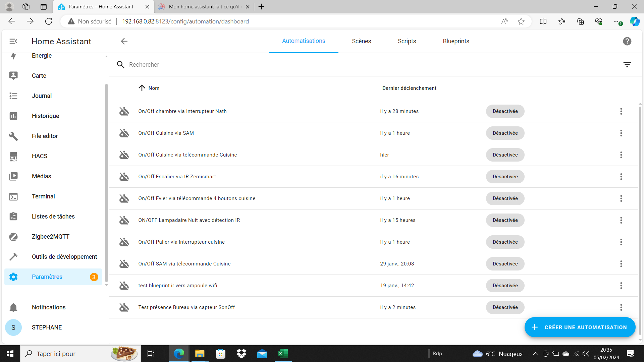Refresh the browser page
The image size is (644, 362).
(x=49, y=21)
